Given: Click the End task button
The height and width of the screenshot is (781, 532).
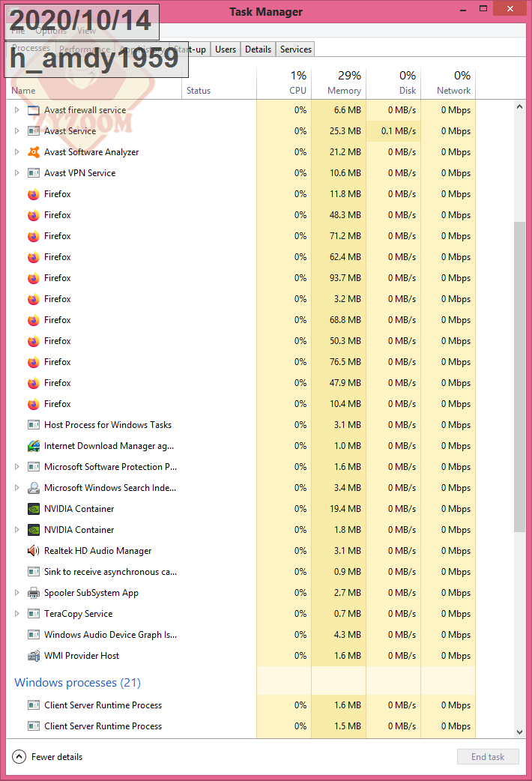Looking at the screenshot, I should [x=488, y=756].
